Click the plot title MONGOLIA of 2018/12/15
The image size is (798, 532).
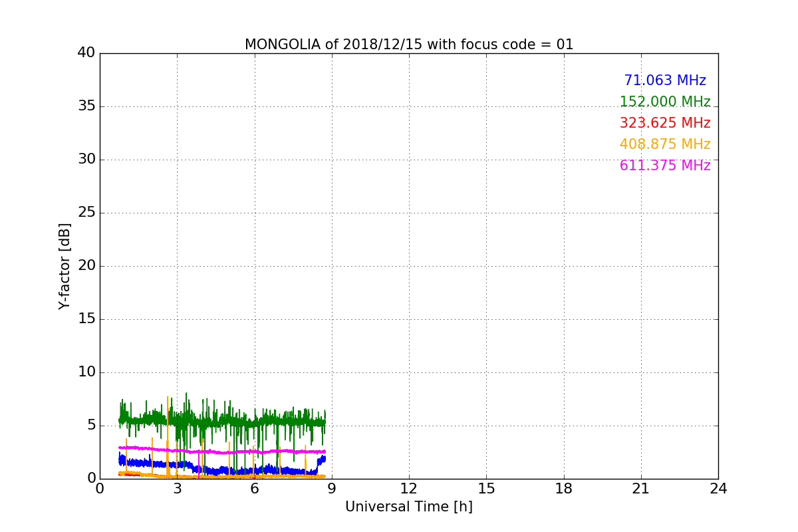tap(409, 45)
